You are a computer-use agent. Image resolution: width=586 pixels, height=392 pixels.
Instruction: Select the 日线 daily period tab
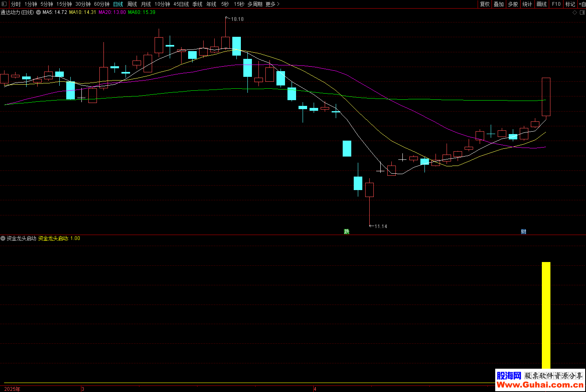(x=118, y=4)
